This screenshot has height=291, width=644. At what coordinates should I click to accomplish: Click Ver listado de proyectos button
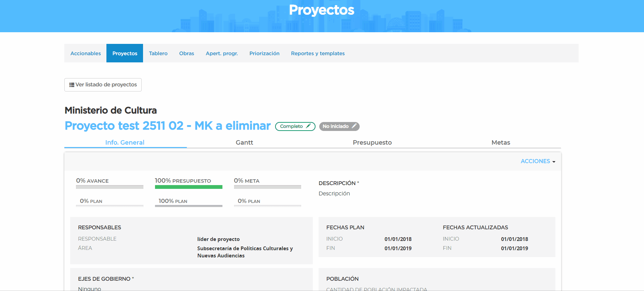103,85
